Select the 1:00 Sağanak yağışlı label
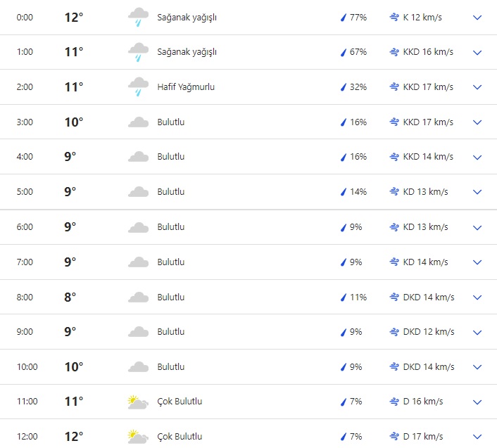This screenshot has width=497, height=448. tap(187, 52)
